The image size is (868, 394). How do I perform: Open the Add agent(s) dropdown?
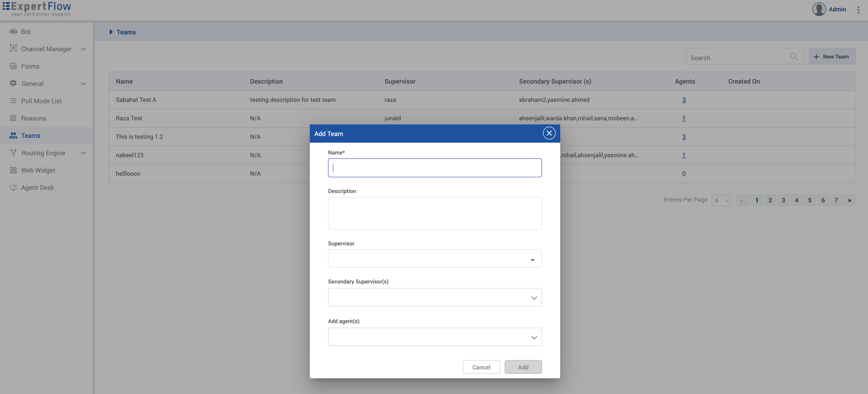434,337
